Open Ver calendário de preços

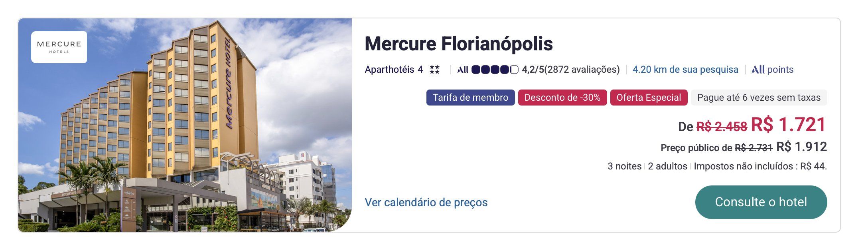[426, 203]
